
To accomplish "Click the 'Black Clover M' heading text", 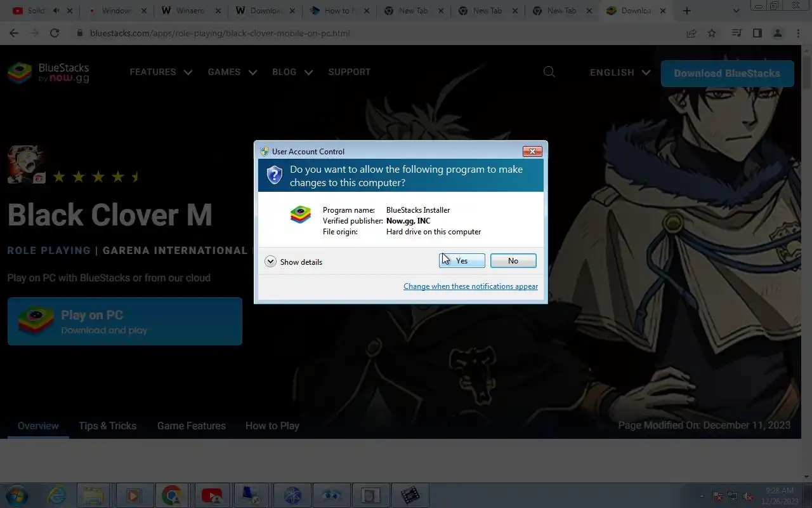I will point(110,215).
